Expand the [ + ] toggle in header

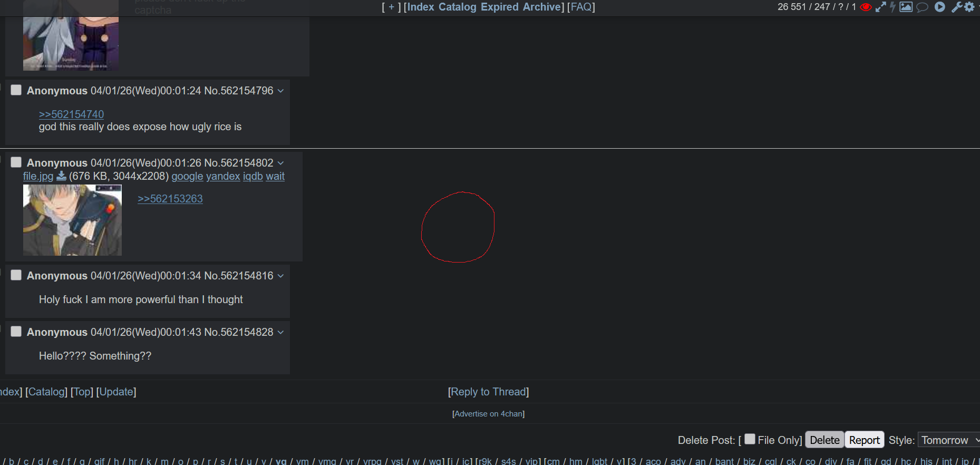tap(392, 7)
